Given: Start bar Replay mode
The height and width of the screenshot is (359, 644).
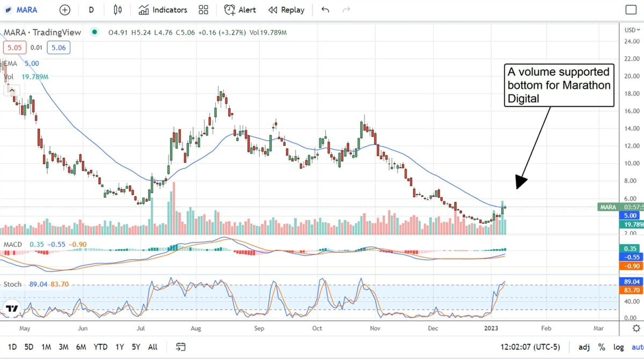Looking at the screenshot, I should [x=286, y=10].
